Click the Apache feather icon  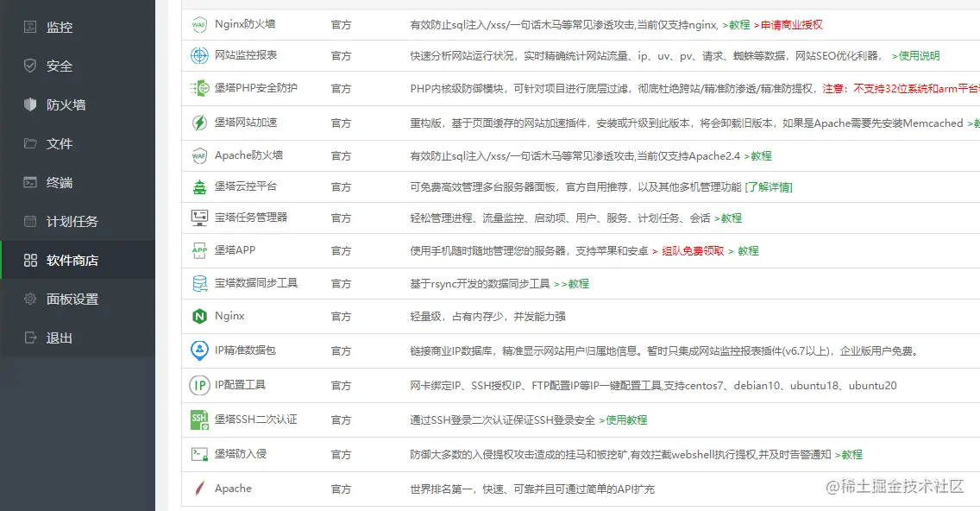(199, 489)
